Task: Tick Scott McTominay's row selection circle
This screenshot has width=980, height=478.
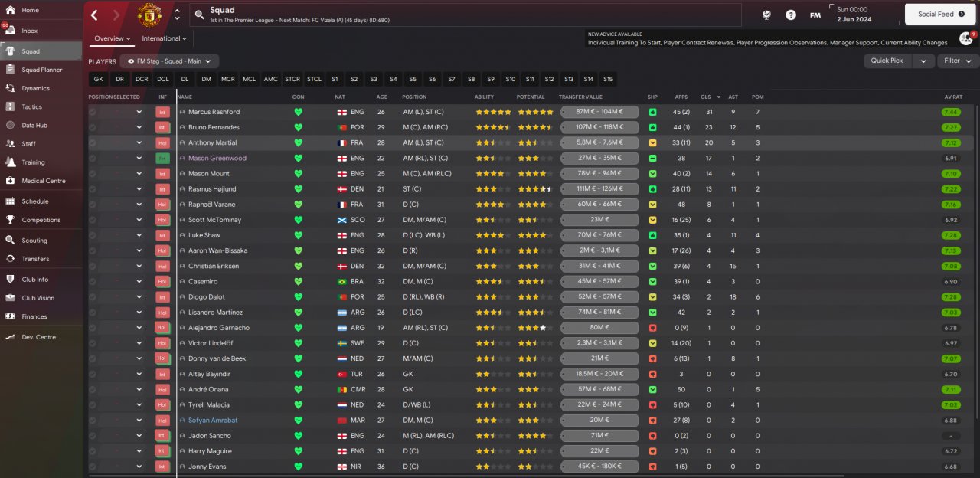Action: click(x=93, y=220)
